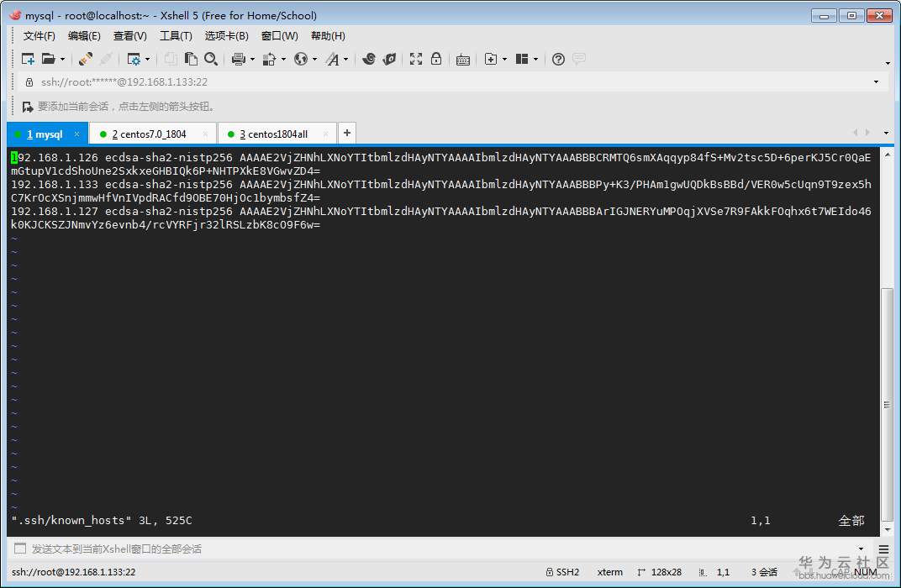Click scrollbar up arrow in terminal
901x588 pixels.
pos(888,154)
